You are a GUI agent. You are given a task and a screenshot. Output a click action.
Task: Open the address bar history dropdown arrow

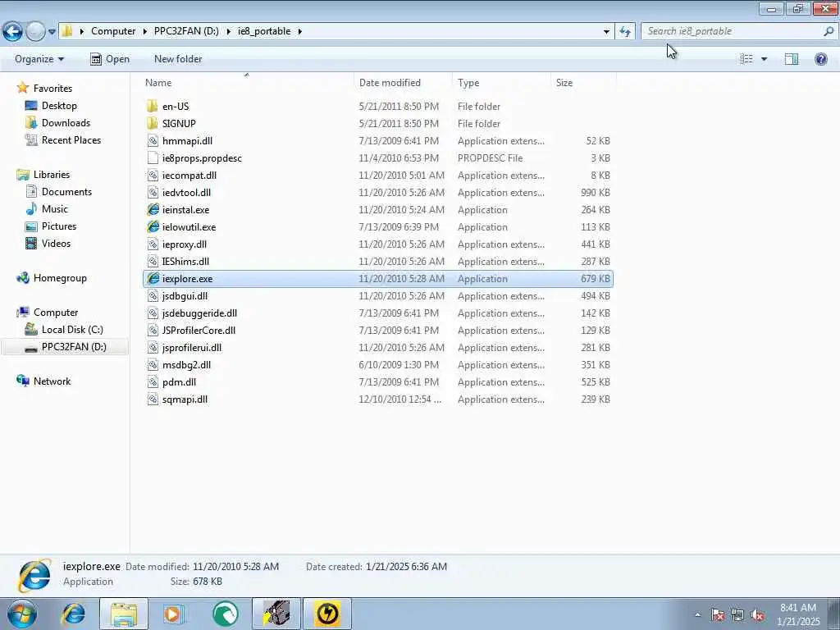pos(606,32)
